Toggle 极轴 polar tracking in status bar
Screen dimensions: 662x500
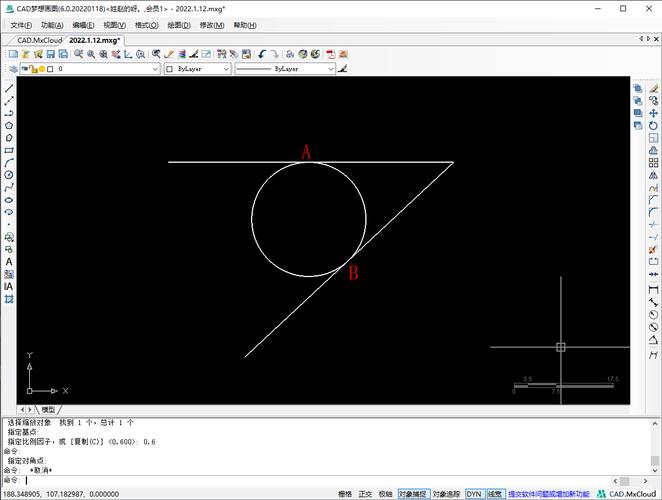point(385,494)
